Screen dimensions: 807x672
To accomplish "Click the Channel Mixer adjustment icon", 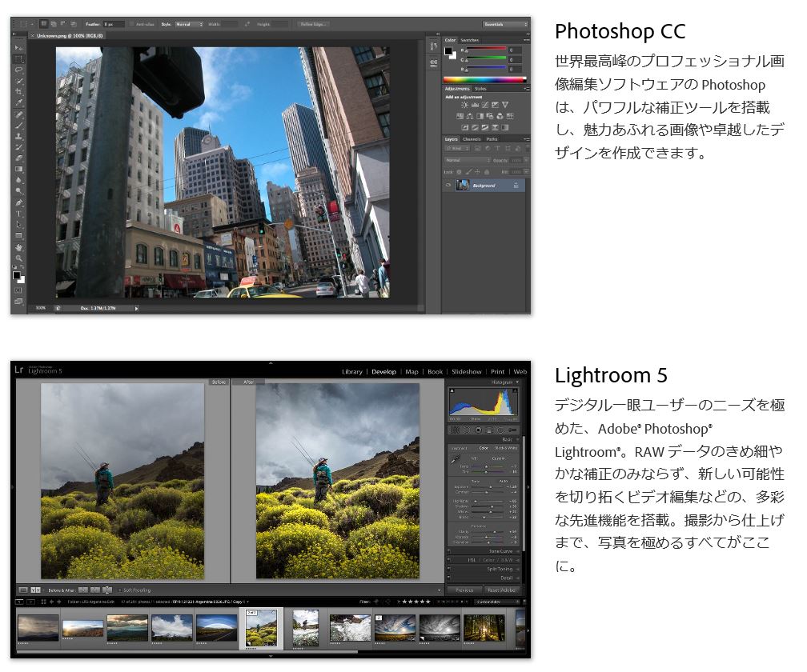I will 500,116.
